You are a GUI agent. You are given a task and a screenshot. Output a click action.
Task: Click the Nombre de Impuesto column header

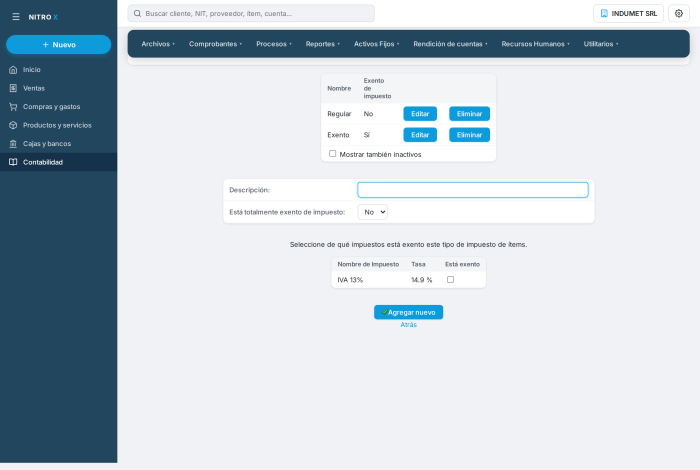[x=368, y=264]
